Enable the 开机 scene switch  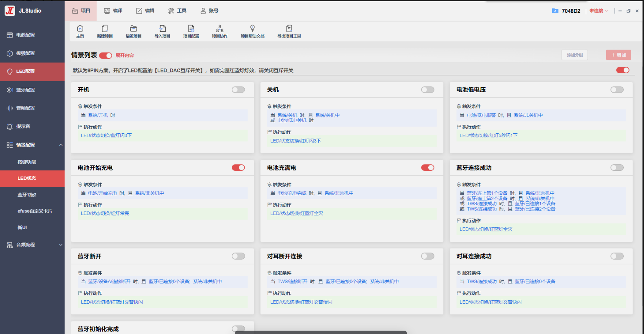coord(238,90)
